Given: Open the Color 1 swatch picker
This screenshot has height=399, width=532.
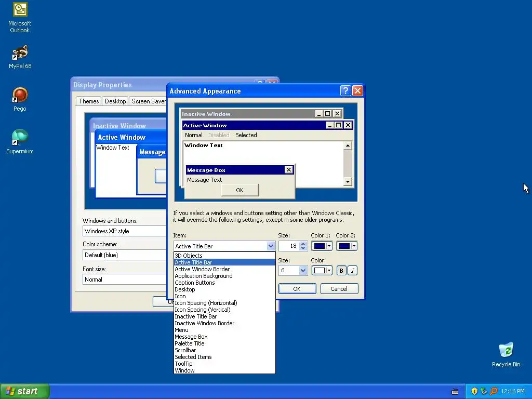Looking at the screenshot, I should click(x=322, y=246).
